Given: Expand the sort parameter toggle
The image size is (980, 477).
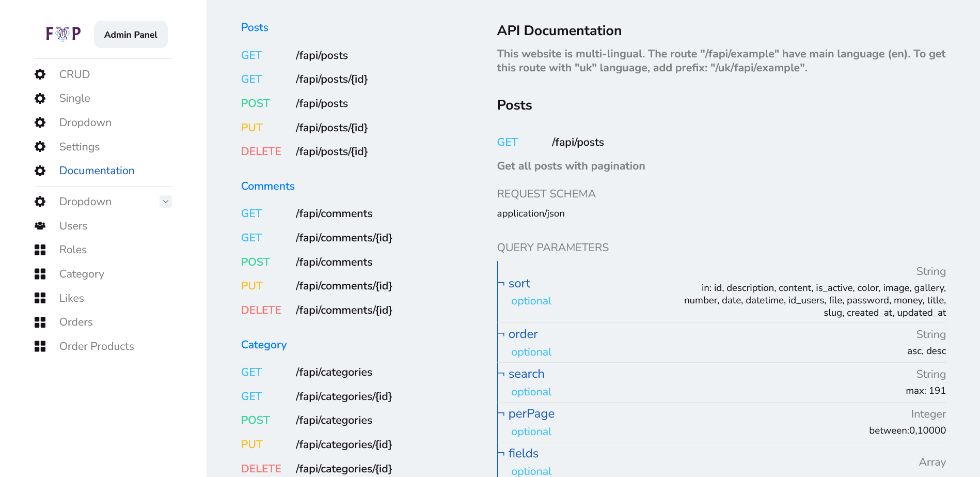Looking at the screenshot, I should pos(501,283).
